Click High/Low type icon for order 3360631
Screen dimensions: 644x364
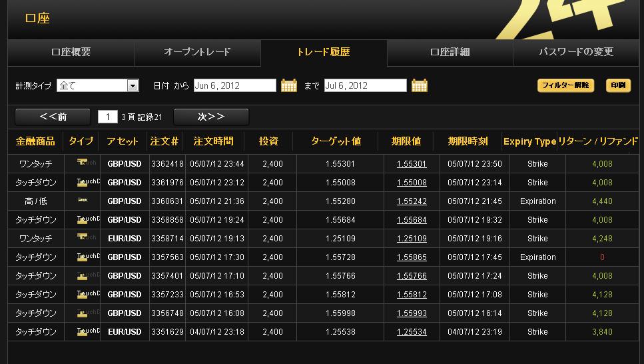click(83, 200)
